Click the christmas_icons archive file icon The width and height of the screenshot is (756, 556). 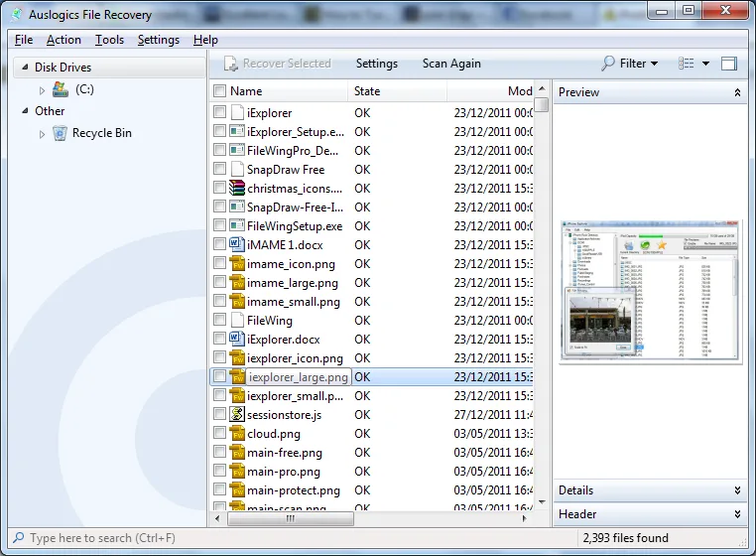[237, 188]
